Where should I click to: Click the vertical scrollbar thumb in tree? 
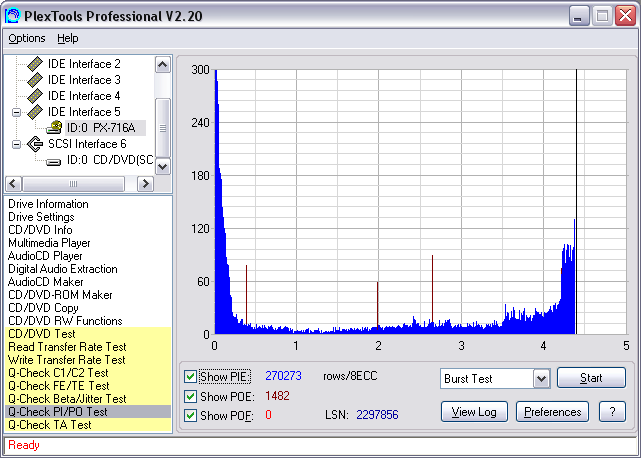click(163, 128)
